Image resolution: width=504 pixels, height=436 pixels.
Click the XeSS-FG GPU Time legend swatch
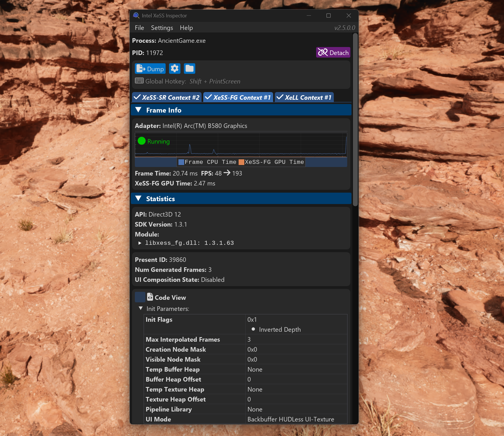(241, 162)
